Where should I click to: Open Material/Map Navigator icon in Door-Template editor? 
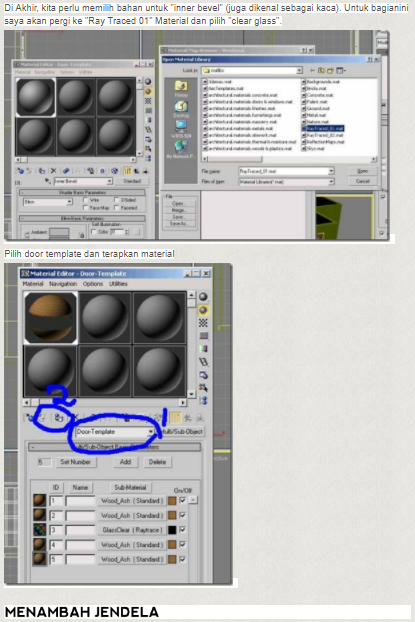[x=203, y=400]
